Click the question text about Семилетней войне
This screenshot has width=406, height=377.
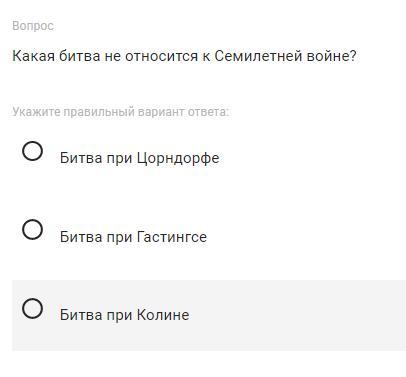click(x=184, y=56)
